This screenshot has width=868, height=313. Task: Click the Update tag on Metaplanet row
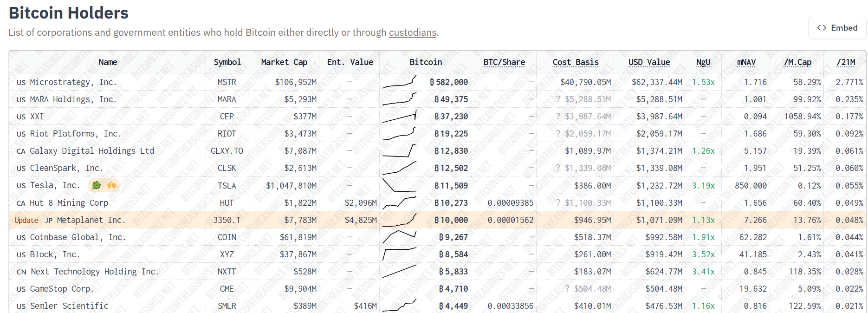(x=26, y=220)
